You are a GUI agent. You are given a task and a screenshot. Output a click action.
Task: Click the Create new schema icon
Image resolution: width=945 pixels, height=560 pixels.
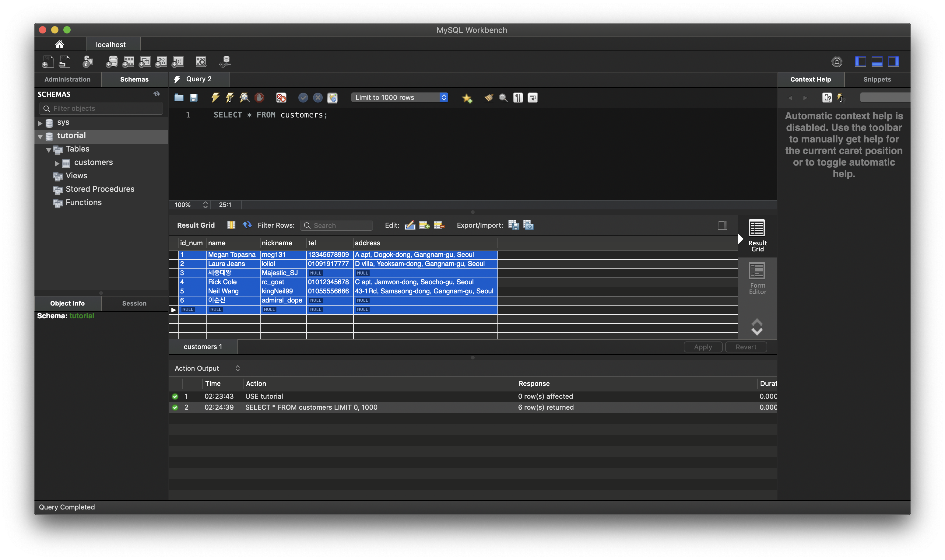pos(111,61)
